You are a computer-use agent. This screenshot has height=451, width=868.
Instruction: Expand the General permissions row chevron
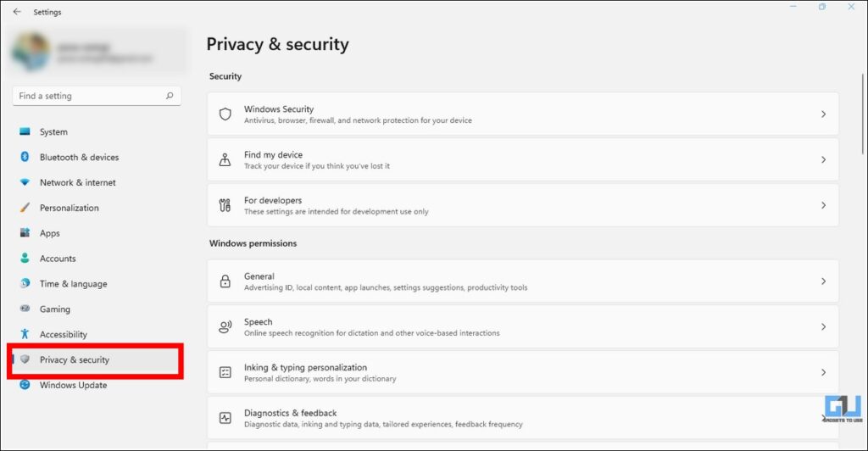click(x=823, y=281)
